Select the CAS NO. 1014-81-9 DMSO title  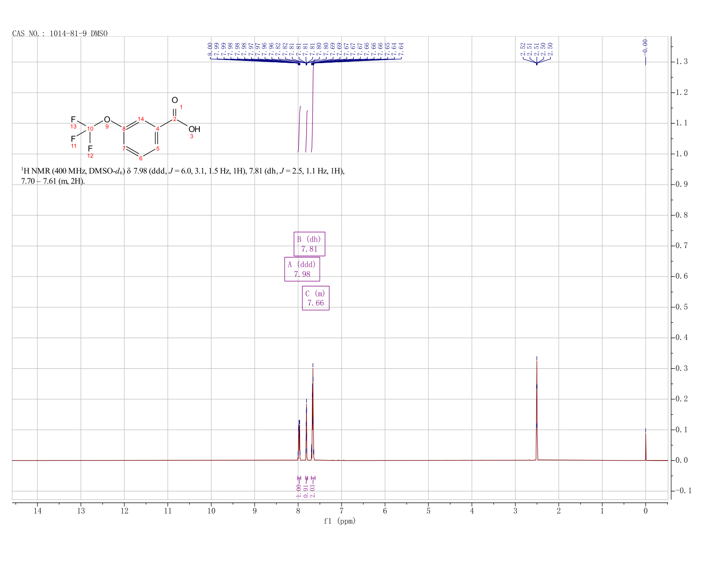pos(60,34)
